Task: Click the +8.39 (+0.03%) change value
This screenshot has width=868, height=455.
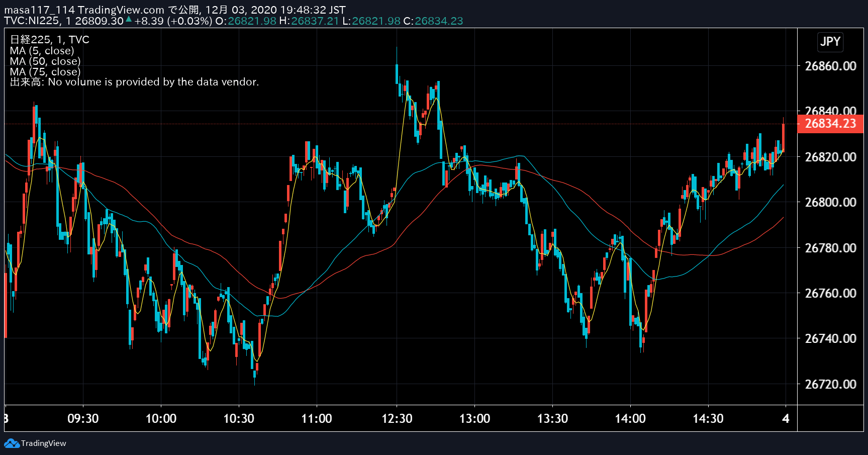Action: point(173,21)
